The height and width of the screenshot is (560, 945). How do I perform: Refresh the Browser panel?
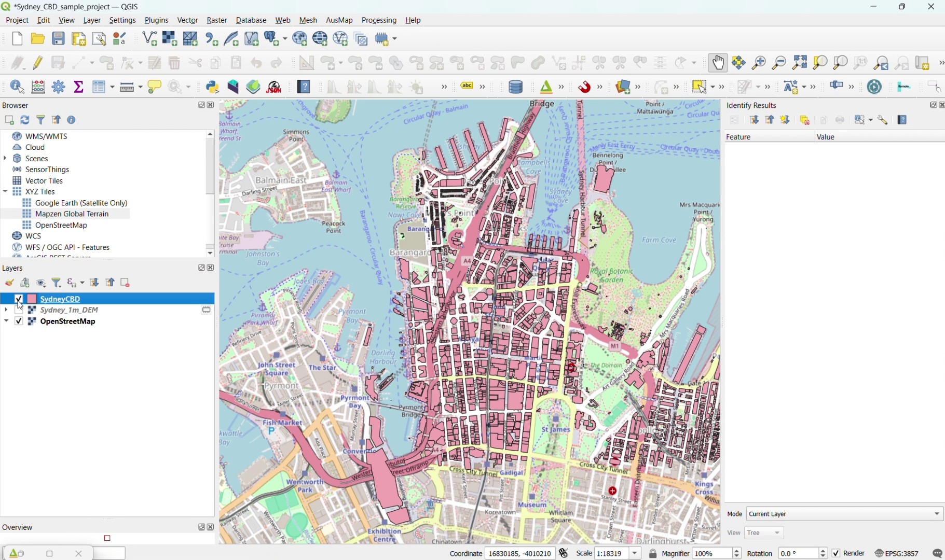point(25,120)
